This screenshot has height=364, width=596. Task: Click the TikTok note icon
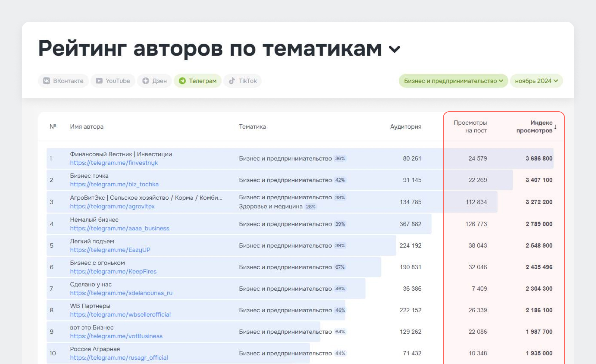click(232, 81)
